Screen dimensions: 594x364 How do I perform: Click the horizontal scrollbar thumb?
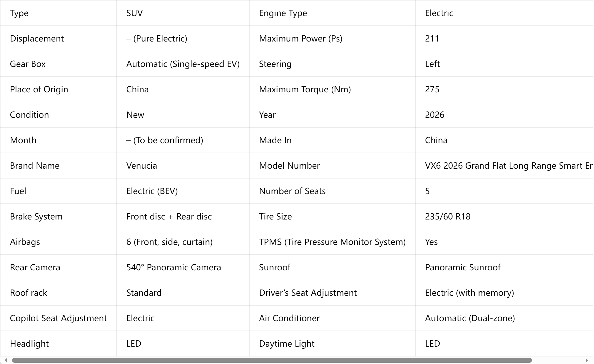(x=272, y=360)
